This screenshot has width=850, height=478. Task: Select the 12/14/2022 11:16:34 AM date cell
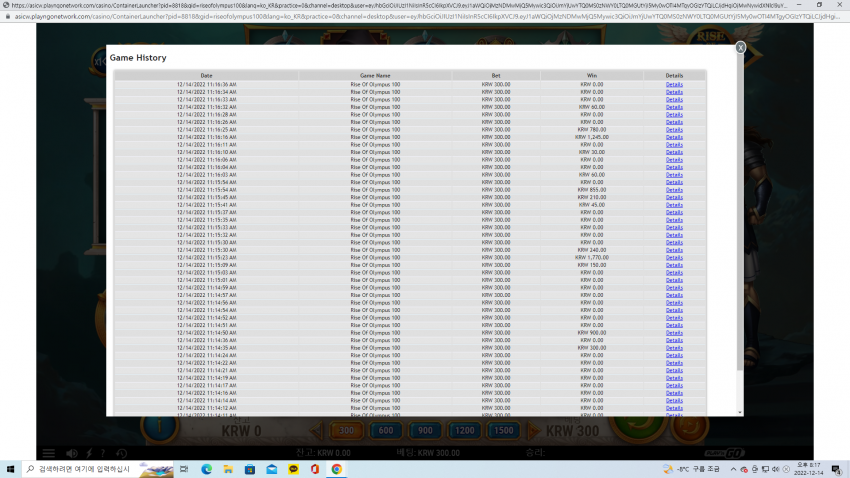(x=207, y=92)
